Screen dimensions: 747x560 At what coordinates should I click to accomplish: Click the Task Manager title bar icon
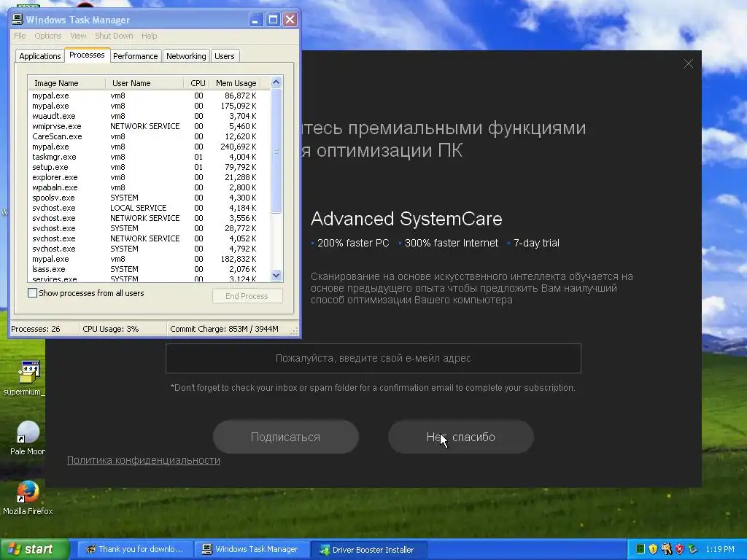pos(18,20)
